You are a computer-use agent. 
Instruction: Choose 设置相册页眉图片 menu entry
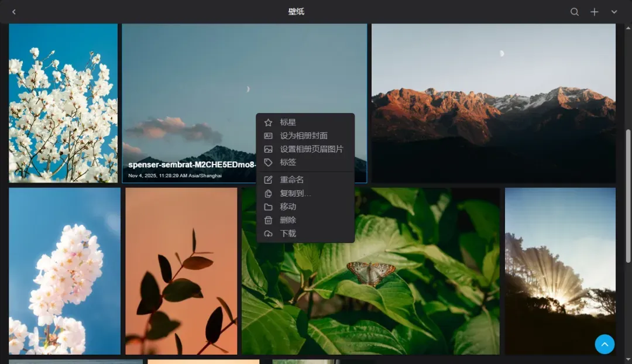coord(311,149)
